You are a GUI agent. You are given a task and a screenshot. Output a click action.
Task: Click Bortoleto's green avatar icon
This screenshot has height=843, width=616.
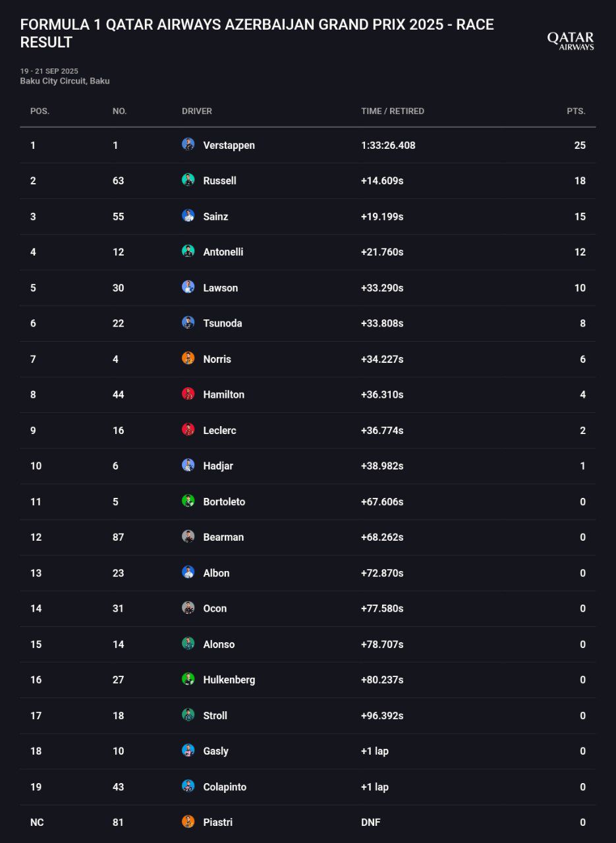188,501
